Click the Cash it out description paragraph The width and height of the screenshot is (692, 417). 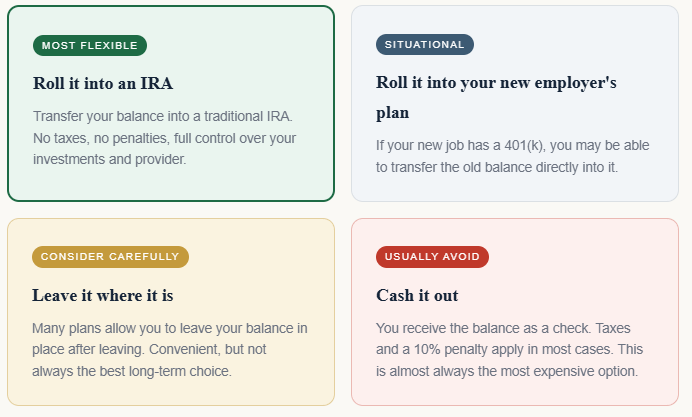coord(510,349)
